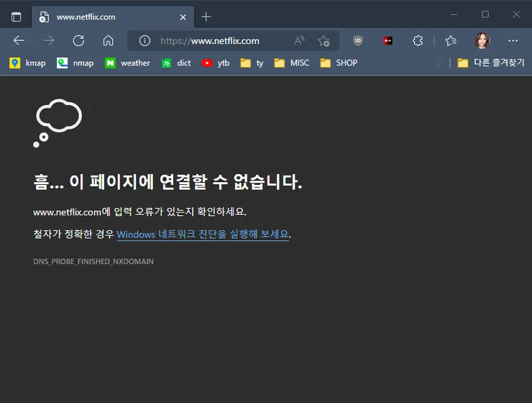
Task: Select the www.netflix.com tab
Action: coord(113,17)
